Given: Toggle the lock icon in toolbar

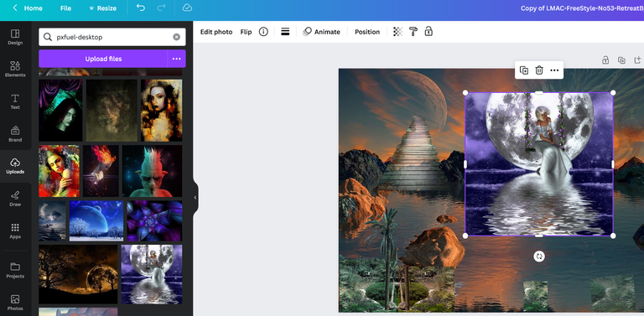Looking at the screenshot, I should [x=428, y=32].
